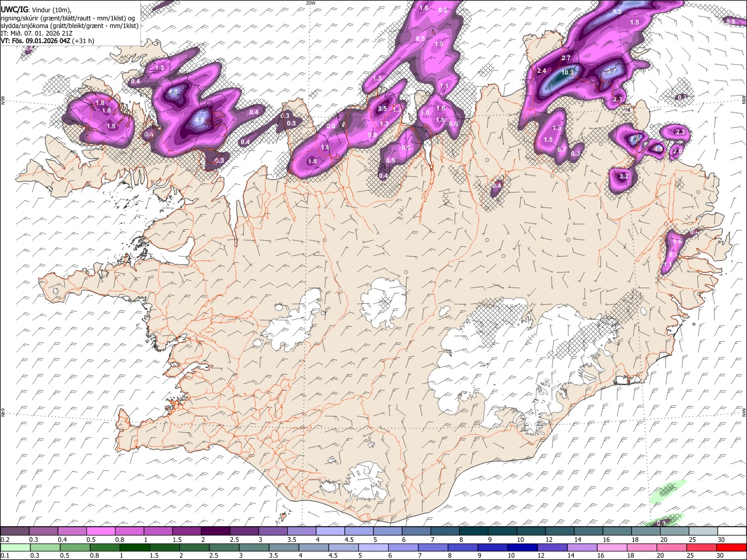The image size is (747, 560).
Task: Click the 20W longitude label
Action: point(310,3)
